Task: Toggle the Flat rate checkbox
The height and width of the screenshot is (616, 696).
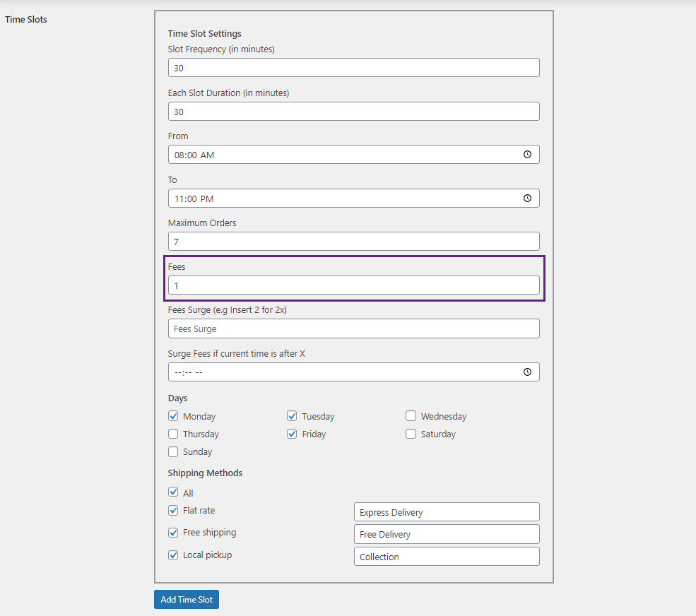Action: point(173,511)
